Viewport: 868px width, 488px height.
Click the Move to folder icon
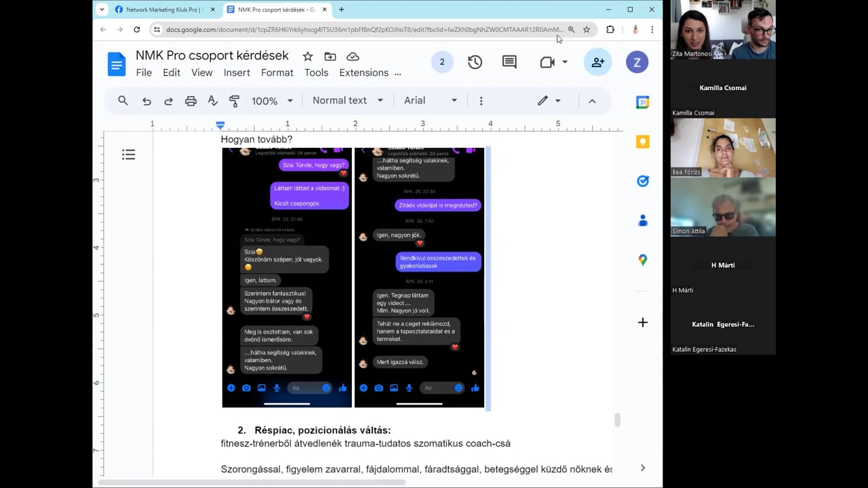(330, 56)
